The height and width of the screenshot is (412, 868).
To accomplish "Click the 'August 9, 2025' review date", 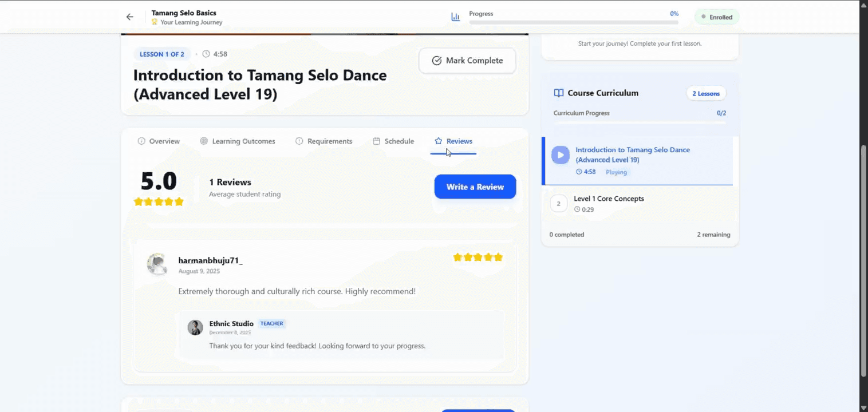I will click(199, 271).
